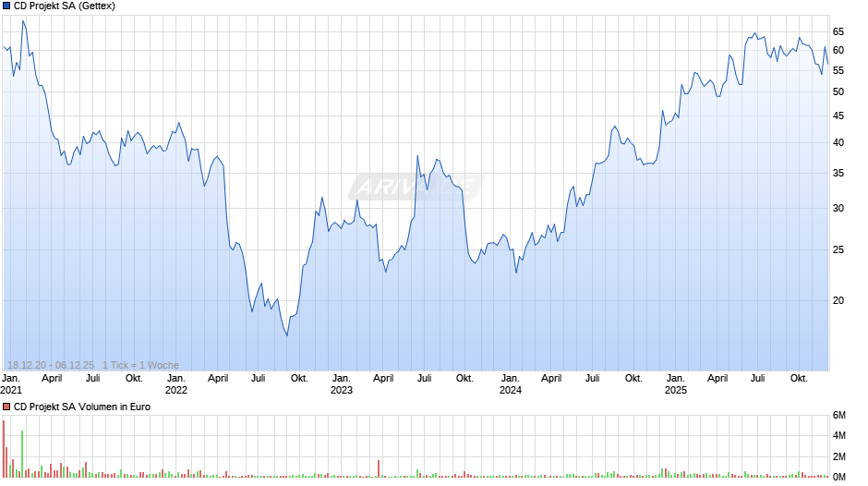Click the price axis label 55
This screenshot has height=486, width=868.
(x=838, y=70)
